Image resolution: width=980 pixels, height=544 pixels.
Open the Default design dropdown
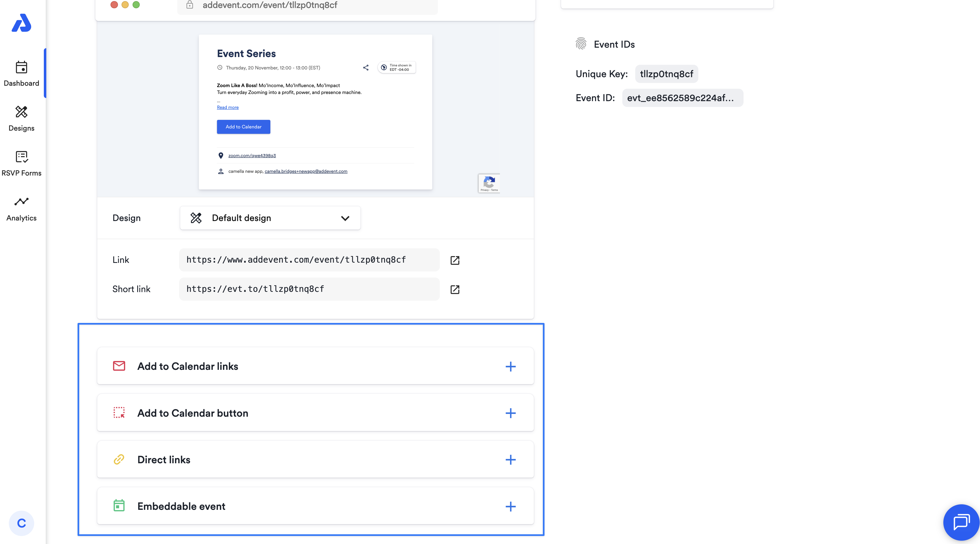coord(270,218)
